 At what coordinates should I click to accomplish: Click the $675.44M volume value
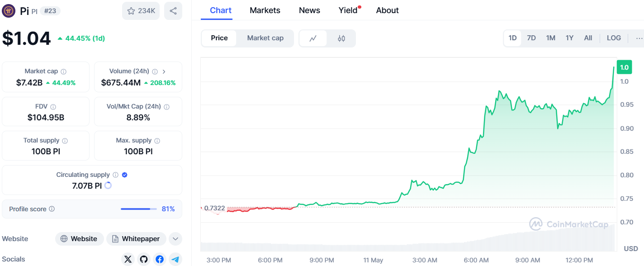pyautogui.click(x=121, y=82)
